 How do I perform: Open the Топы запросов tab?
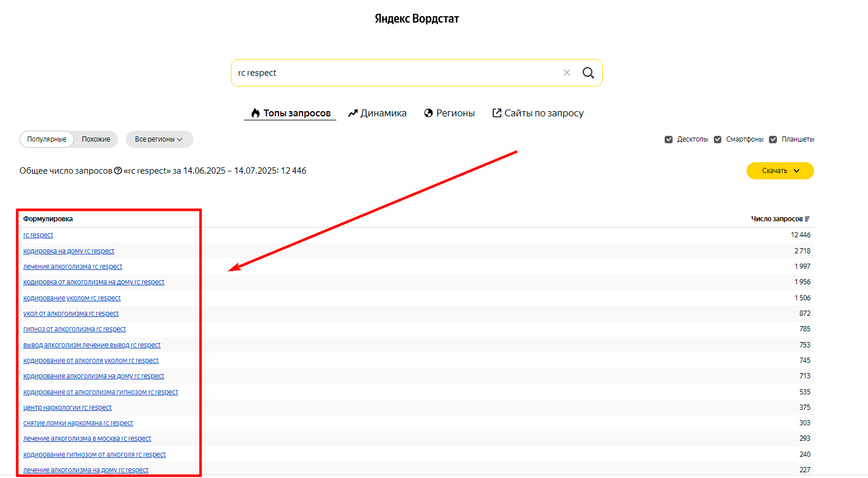click(x=290, y=113)
